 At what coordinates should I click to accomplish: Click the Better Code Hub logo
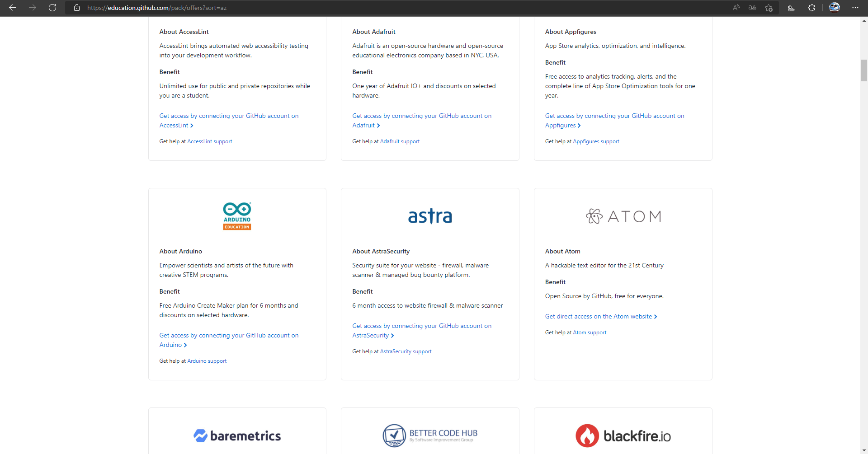click(x=430, y=435)
